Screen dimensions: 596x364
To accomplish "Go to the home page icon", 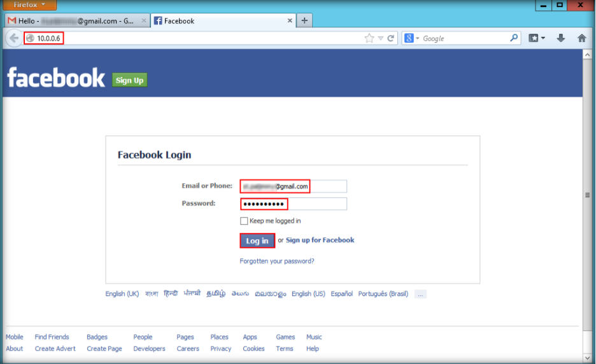I will tap(581, 38).
